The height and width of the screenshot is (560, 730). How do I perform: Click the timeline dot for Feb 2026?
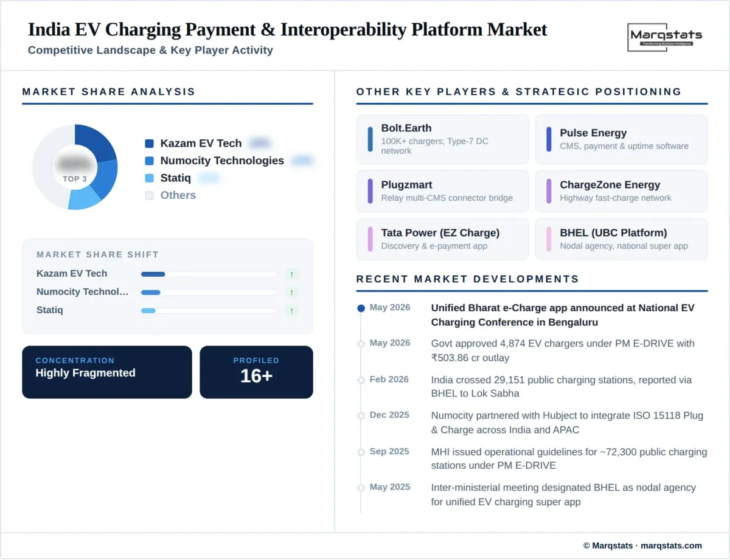(361, 380)
